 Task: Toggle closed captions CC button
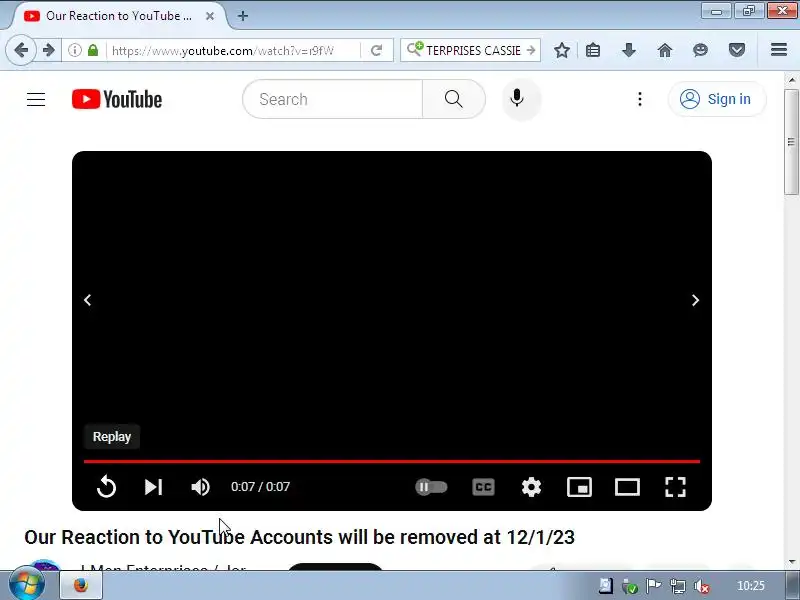483,487
